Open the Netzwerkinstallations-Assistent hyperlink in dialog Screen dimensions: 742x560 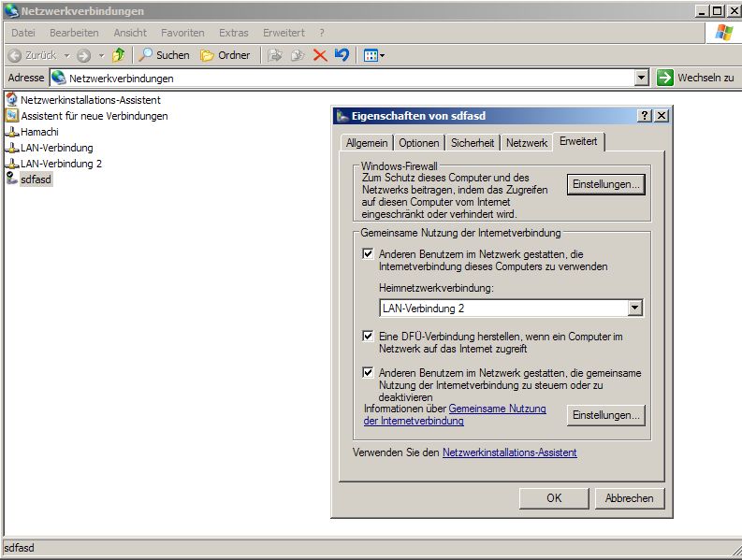coord(509,452)
